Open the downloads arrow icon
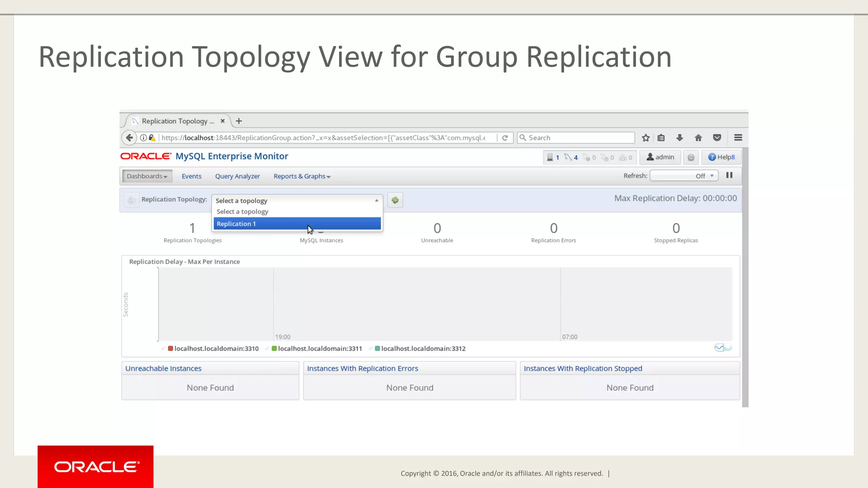 tap(680, 138)
